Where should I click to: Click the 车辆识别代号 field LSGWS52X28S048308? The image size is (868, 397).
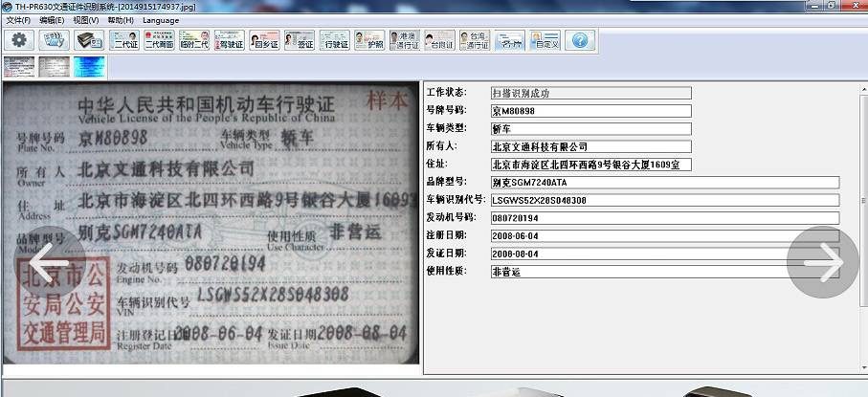coord(665,201)
